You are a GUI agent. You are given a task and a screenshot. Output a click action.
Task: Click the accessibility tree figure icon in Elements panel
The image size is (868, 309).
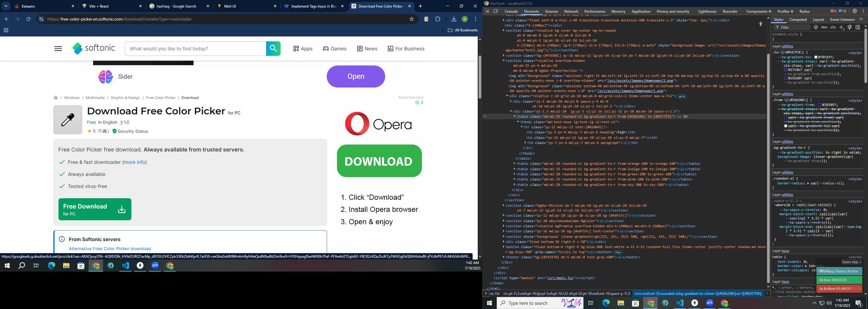pos(760,24)
